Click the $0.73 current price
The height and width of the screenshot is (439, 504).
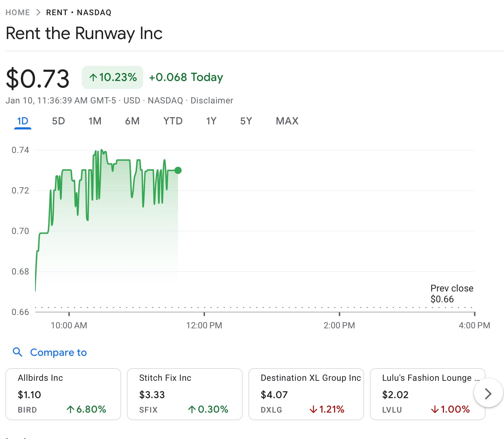click(38, 79)
